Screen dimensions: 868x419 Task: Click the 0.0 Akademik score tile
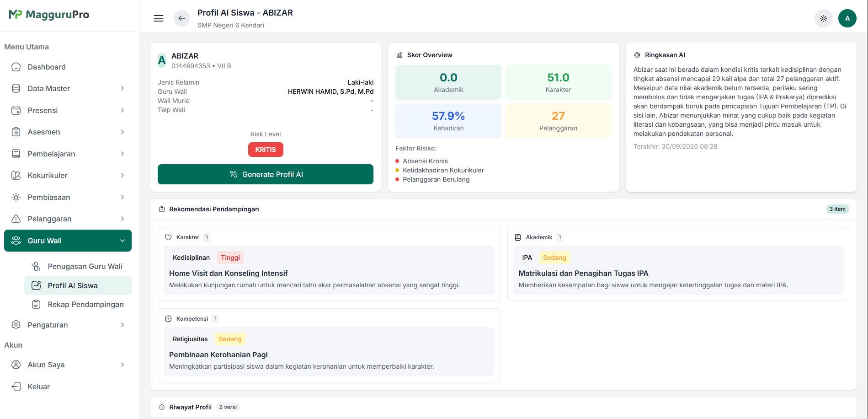(x=448, y=82)
